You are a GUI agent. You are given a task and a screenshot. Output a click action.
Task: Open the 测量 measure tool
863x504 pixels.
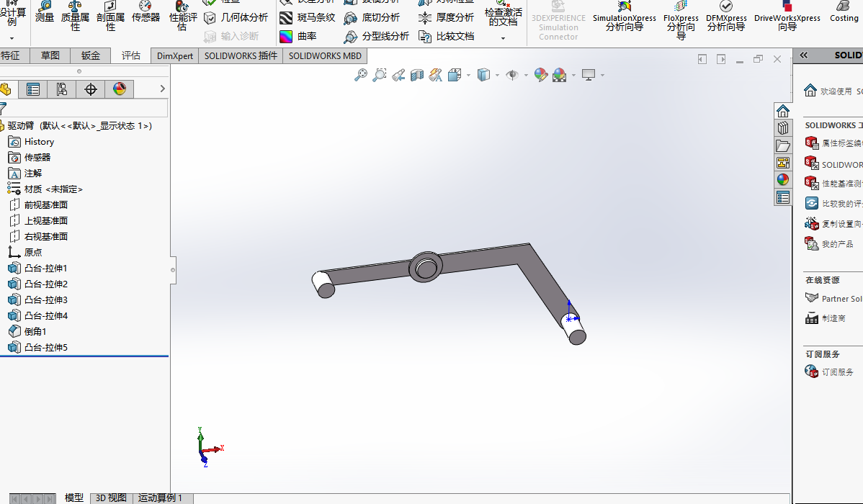pos(45,12)
